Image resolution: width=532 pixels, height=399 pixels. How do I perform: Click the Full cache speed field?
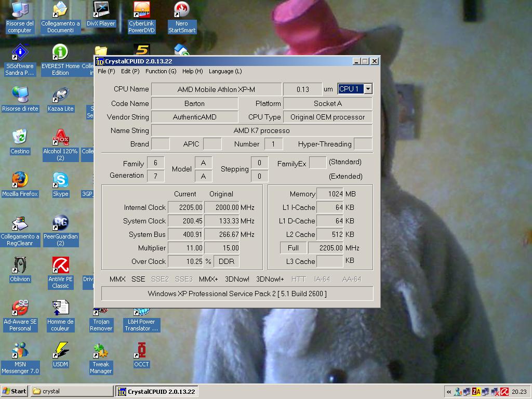(293, 248)
